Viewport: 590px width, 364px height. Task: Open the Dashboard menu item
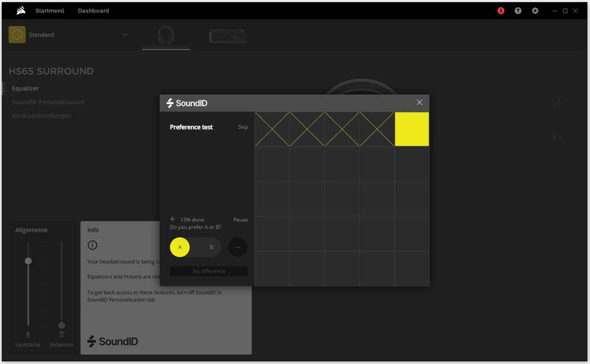(x=93, y=11)
